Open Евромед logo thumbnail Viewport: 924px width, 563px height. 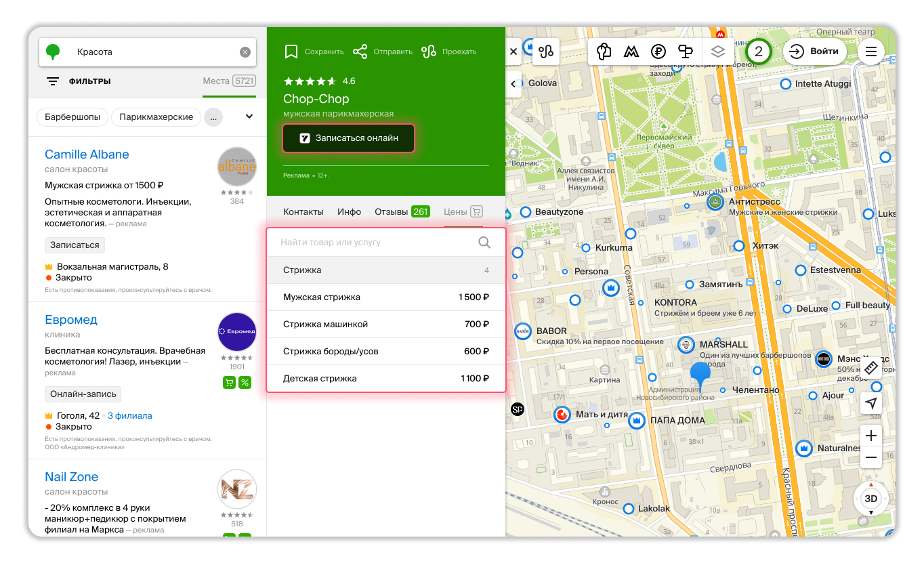pyautogui.click(x=237, y=332)
